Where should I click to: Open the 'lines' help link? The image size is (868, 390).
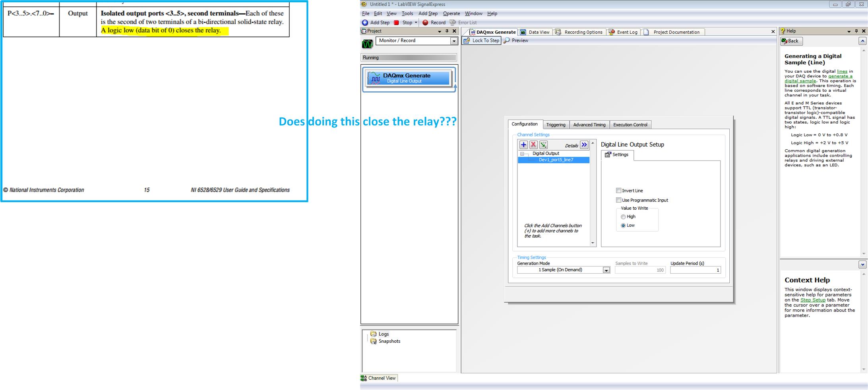point(842,71)
